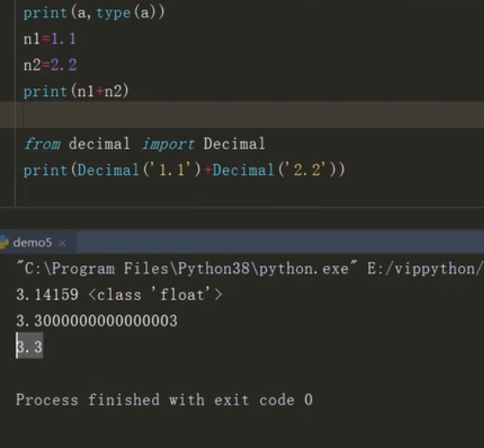Click the code line n1=1.1

pos(50,39)
